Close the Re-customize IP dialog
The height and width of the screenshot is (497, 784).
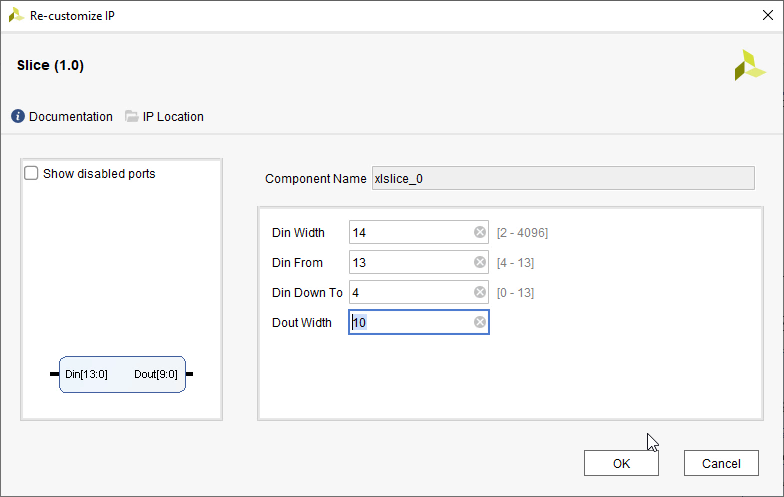768,16
